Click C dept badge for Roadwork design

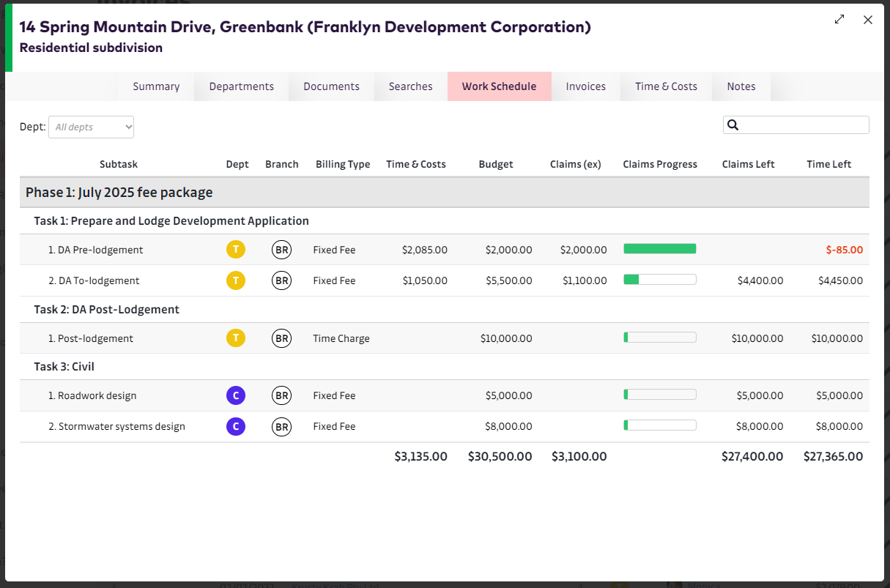(x=236, y=395)
